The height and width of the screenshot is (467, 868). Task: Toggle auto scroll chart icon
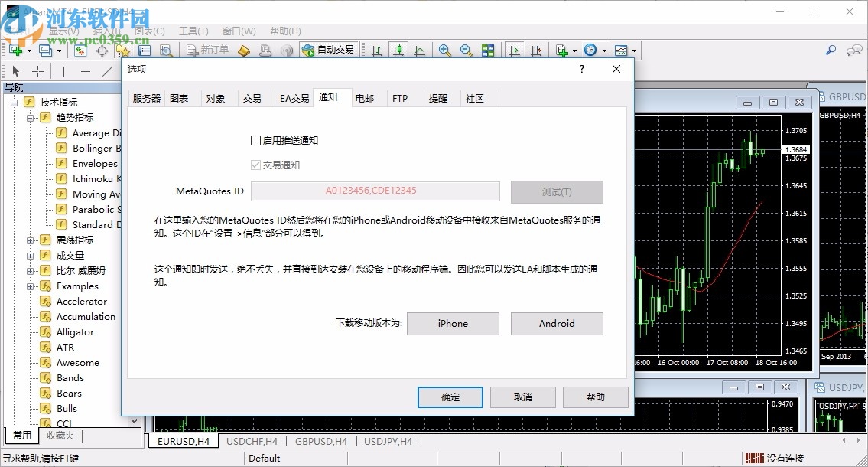point(514,51)
